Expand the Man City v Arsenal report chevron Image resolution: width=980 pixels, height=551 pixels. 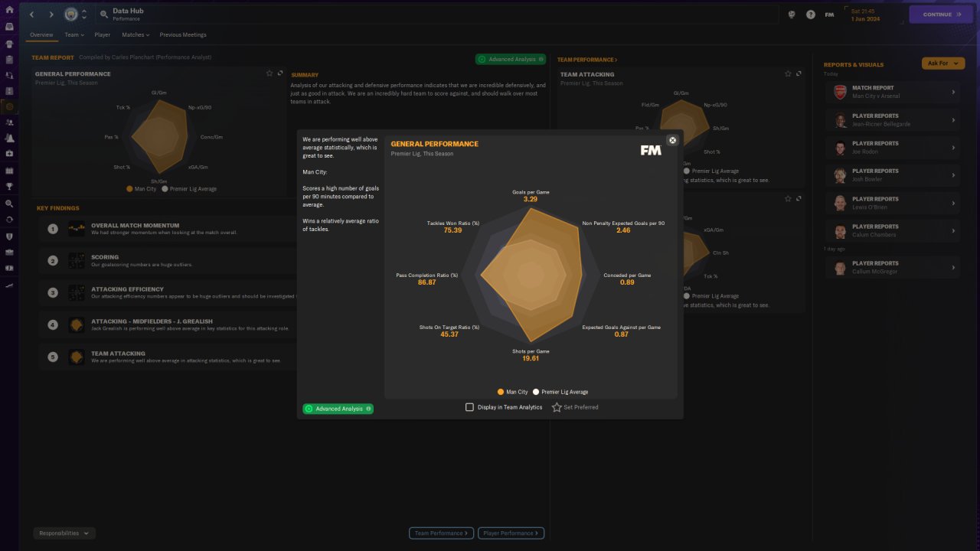(953, 92)
